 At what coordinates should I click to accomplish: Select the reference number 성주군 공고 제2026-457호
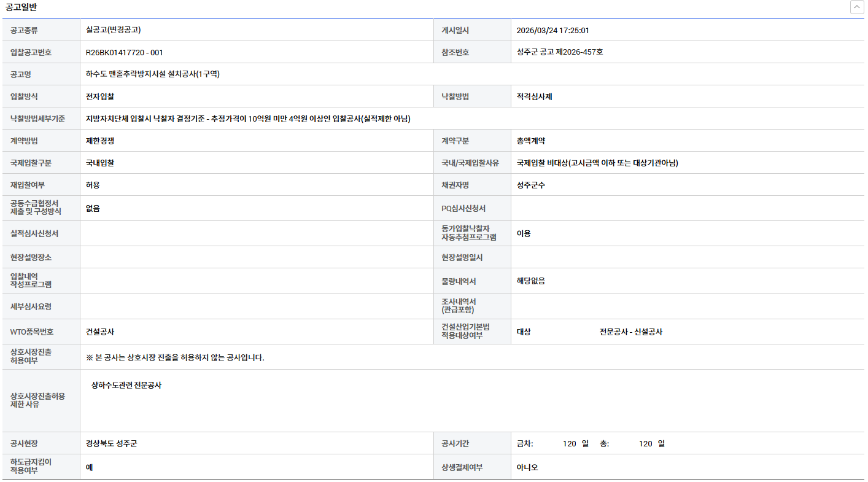click(x=560, y=52)
